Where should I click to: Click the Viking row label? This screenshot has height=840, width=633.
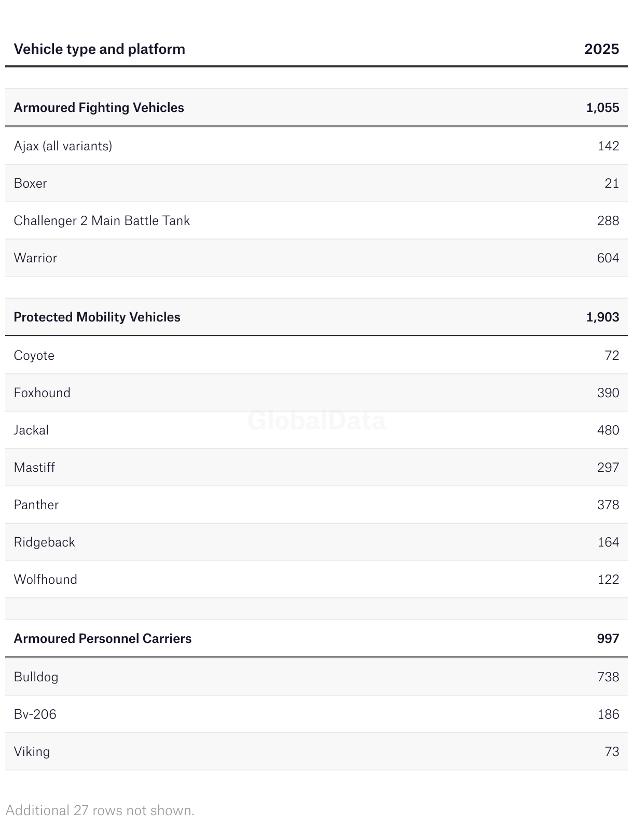(32, 751)
